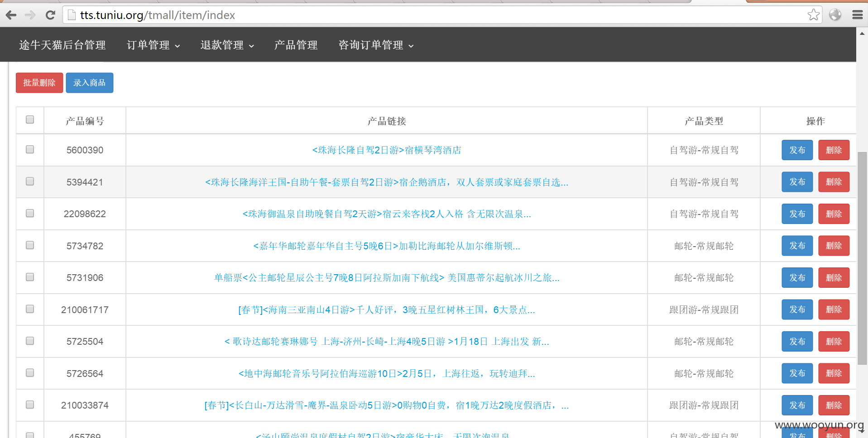Viewport: 868px width, 438px height.
Task: Check the box for product 5725504
Action: [30, 341]
